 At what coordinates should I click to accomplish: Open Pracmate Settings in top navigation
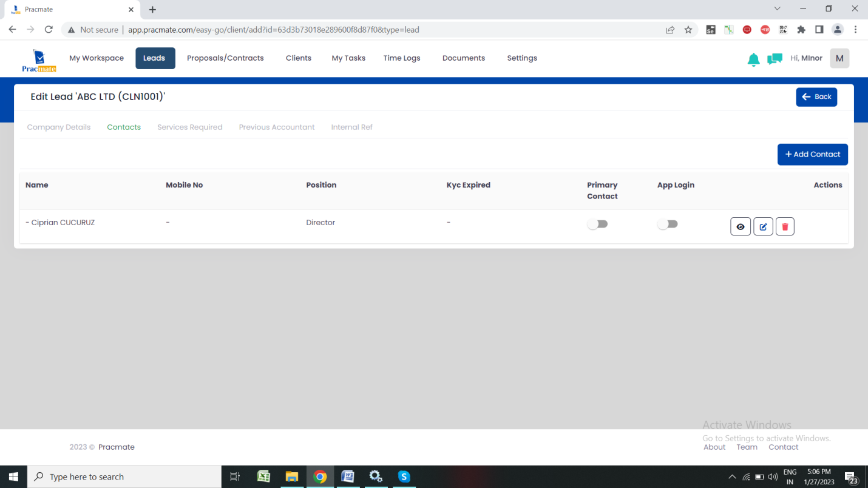coord(522,58)
